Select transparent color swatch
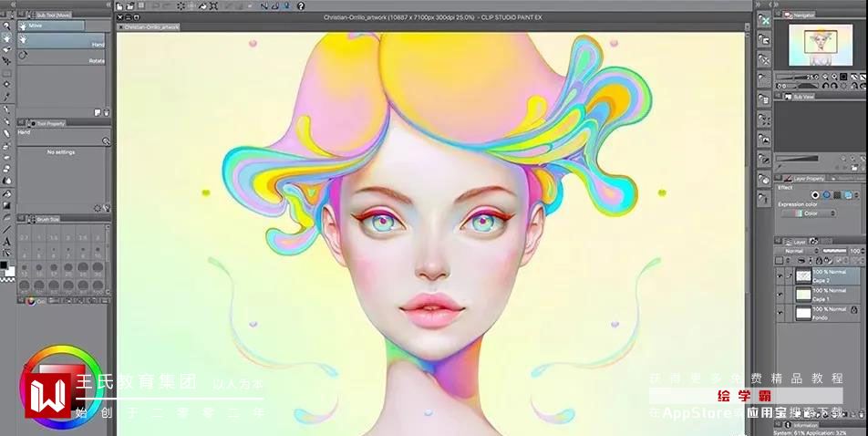The height and width of the screenshot is (436, 868). click(x=6, y=280)
